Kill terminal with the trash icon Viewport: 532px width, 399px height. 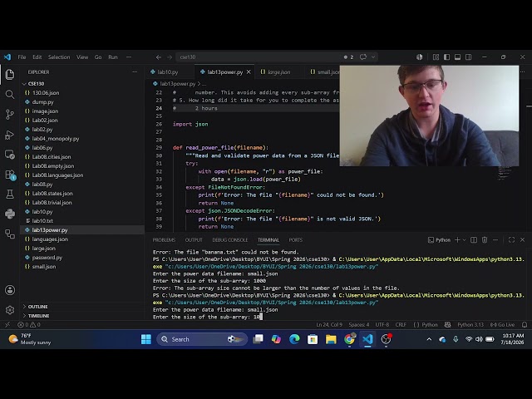[x=485, y=240]
